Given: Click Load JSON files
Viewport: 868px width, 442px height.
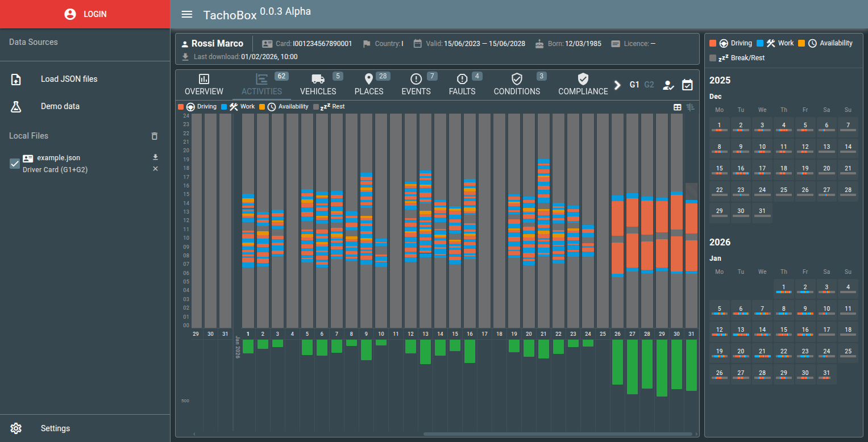Looking at the screenshot, I should [69, 79].
